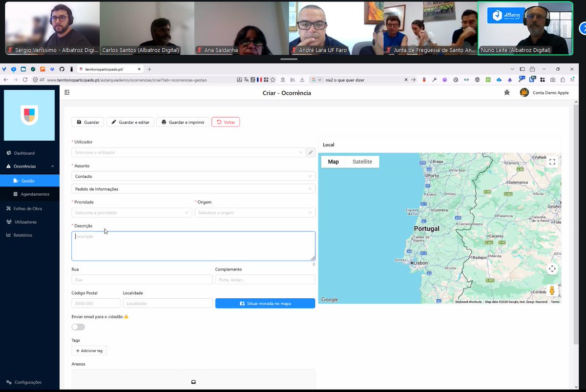Select André Lara UF Faro video thumbnail
This screenshot has height=392, width=586.
point(336,28)
